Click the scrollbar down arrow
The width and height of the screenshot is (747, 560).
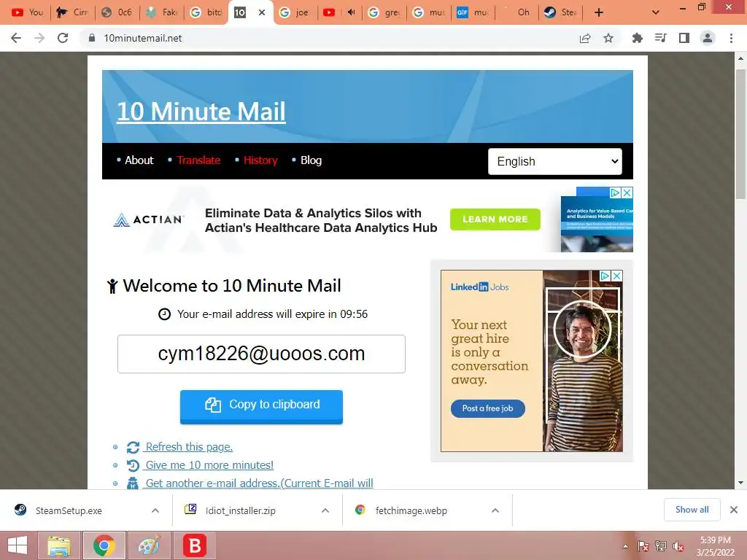740,483
